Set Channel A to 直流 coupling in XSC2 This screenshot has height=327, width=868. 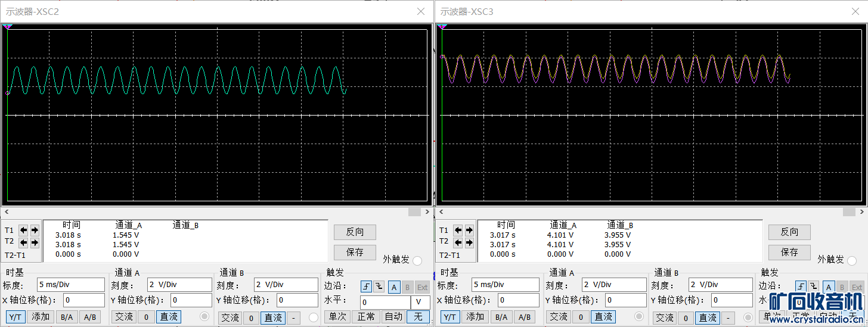[169, 317]
